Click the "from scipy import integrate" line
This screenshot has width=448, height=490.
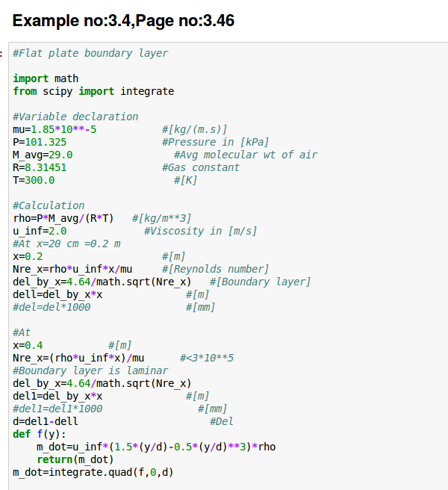click(93, 91)
